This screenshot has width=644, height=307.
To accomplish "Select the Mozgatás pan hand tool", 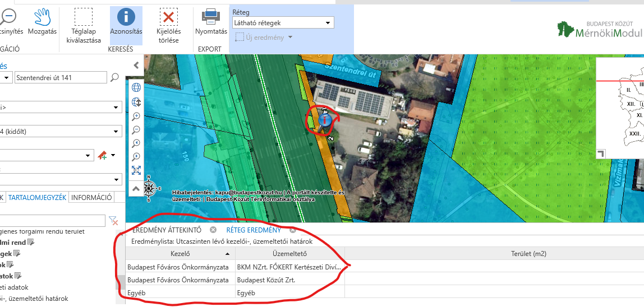I will [x=42, y=20].
